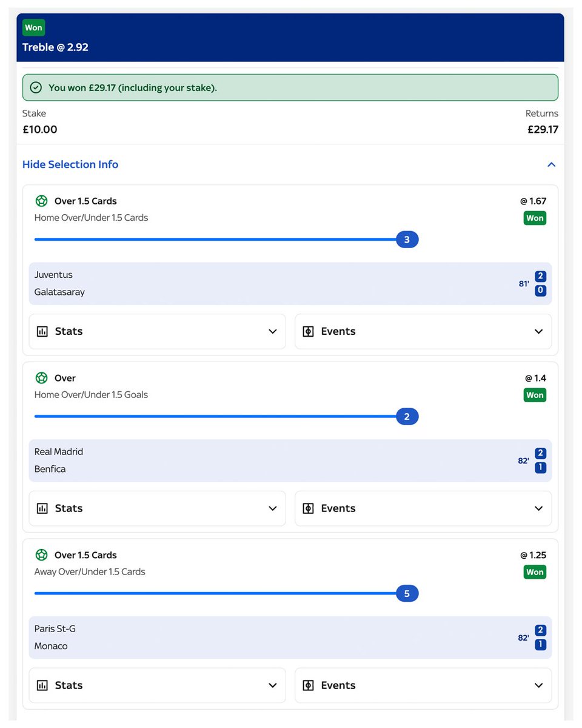Click the football icon beside Juventus Over 1.5 Cards
Image resolution: width=582 pixels, height=728 pixels.
point(41,201)
